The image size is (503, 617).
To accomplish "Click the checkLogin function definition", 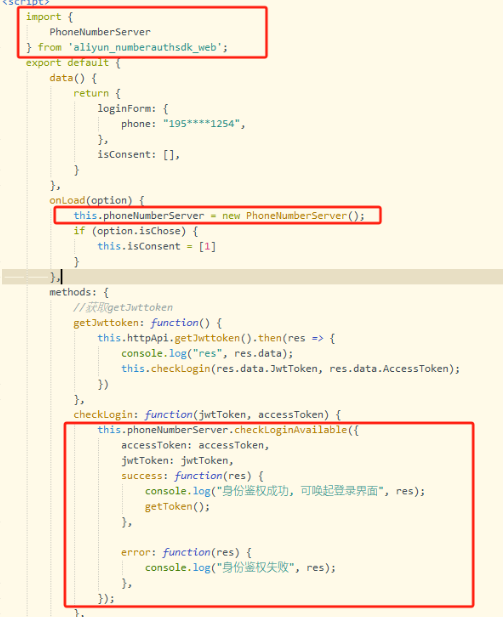I will tap(207, 415).
